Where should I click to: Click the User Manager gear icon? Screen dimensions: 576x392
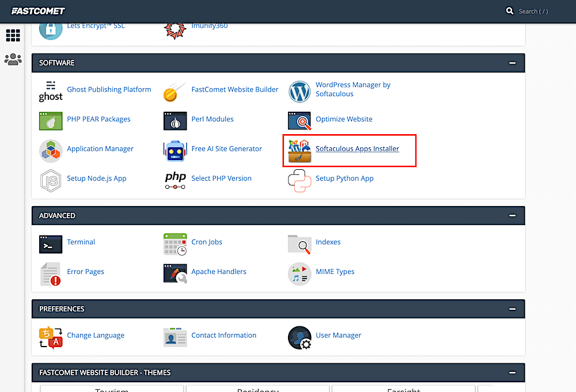[300, 337]
